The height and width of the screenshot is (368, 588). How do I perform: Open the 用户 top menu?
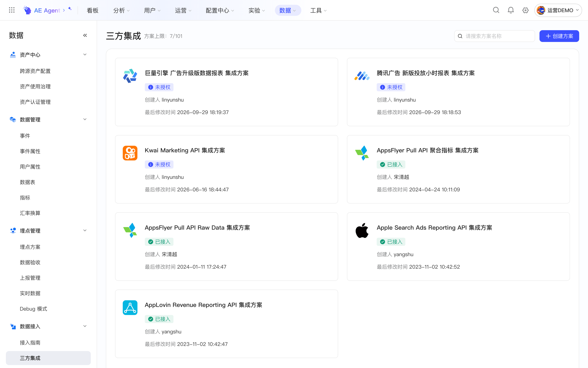tap(152, 10)
